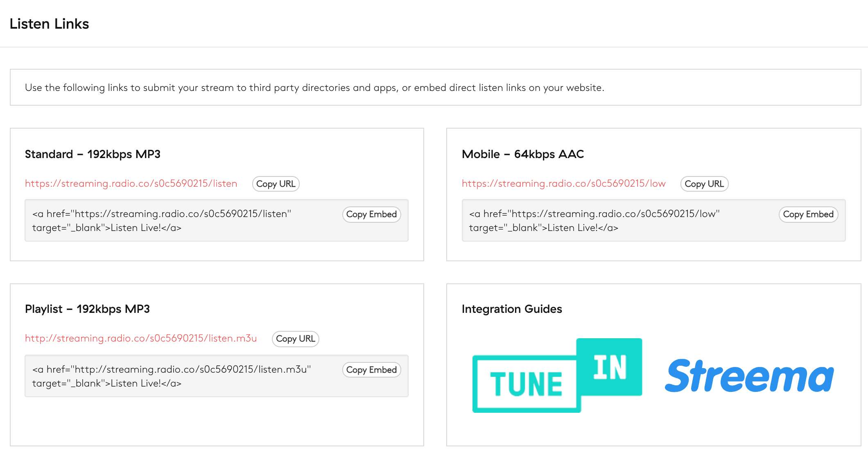
Task: Copy Embed code for Mobile AAC stream
Action: (x=808, y=214)
